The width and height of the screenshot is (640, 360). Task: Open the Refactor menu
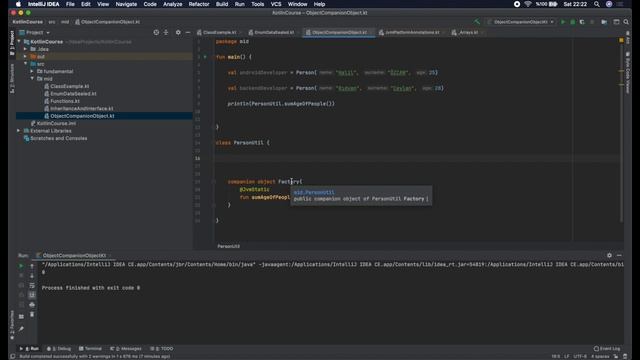pyautogui.click(x=199, y=4)
